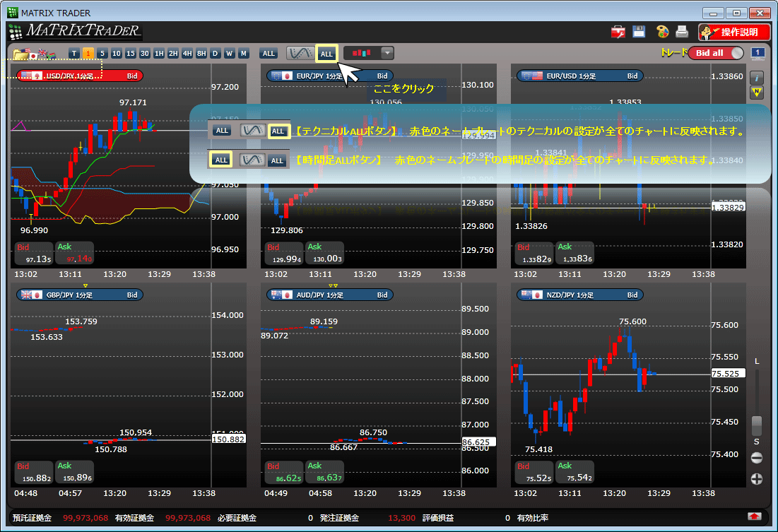
Task: Select the T tick timeframe
Action: [74, 54]
